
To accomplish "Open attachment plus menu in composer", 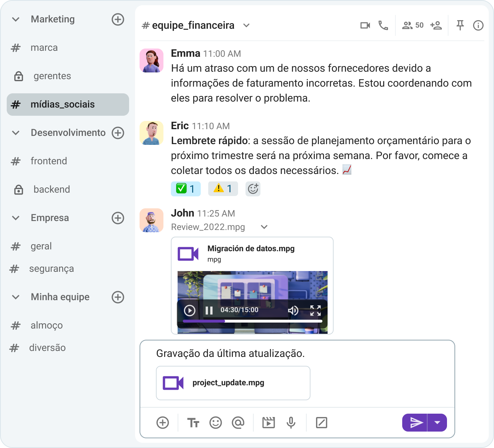I will coord(163,423).
